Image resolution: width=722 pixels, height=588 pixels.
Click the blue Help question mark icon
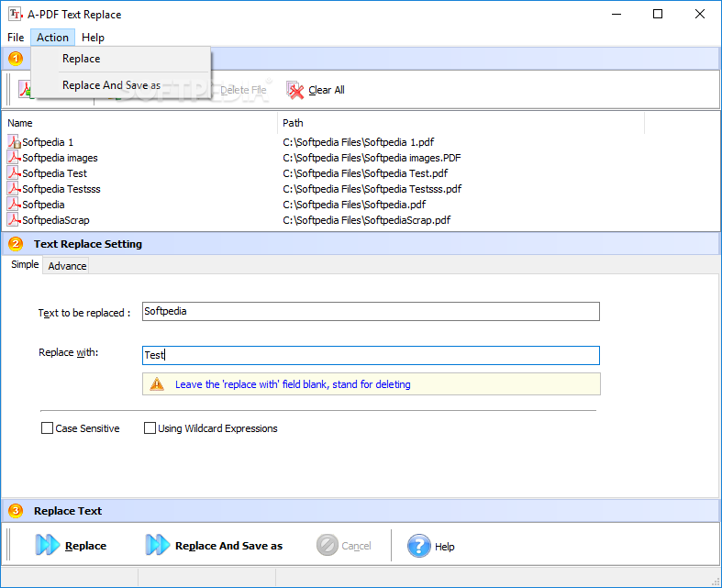point(418,546)
